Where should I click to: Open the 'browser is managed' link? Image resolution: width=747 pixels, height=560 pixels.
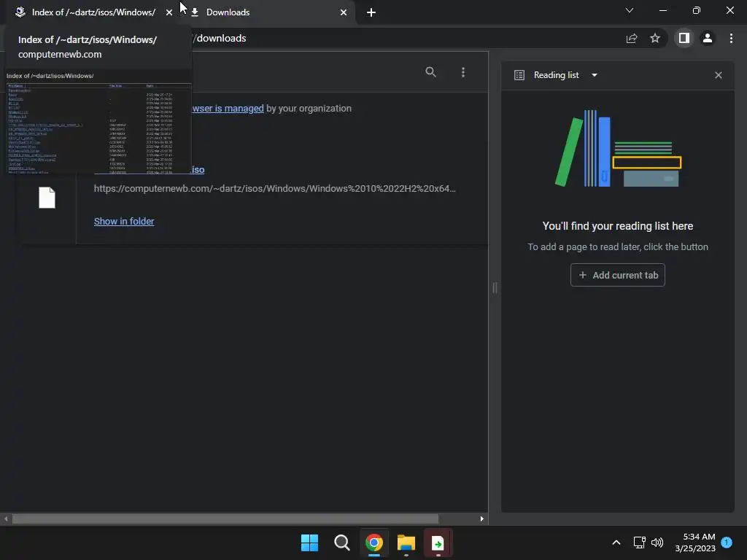pos(228,109)
